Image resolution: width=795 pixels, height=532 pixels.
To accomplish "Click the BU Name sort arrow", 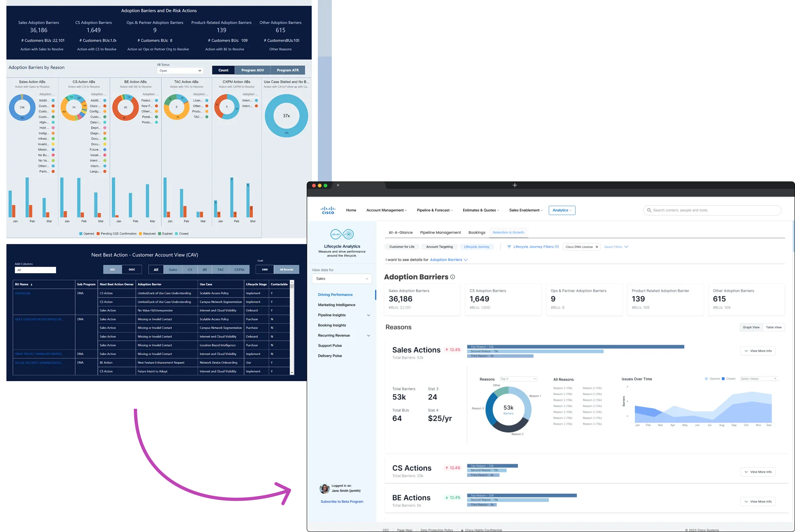I will pos(31,284).
